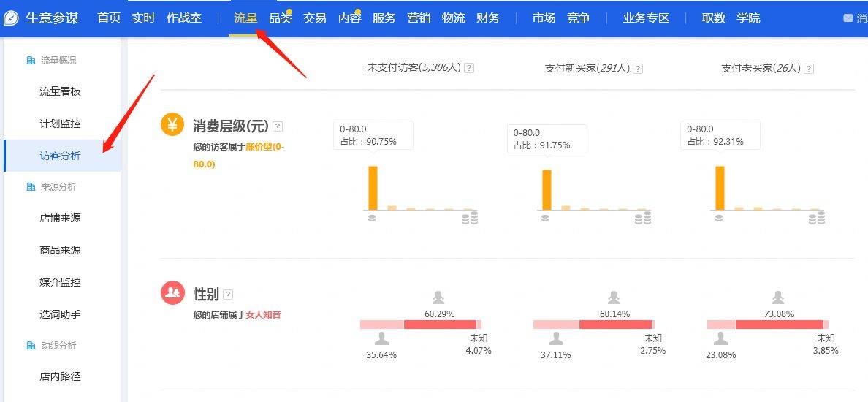
Task: Click the 消息 envelope icon at top right
Action: pyautogui.click(x=848, y=18)
